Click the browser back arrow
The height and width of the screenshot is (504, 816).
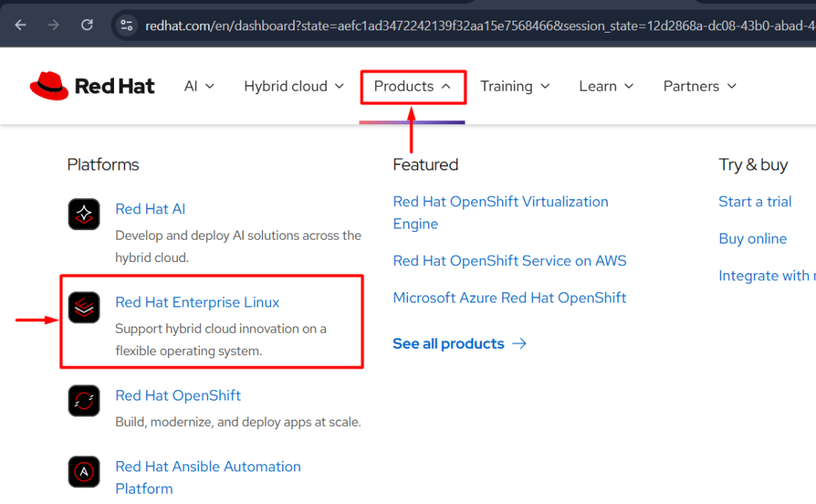click(x=21, y=25)
